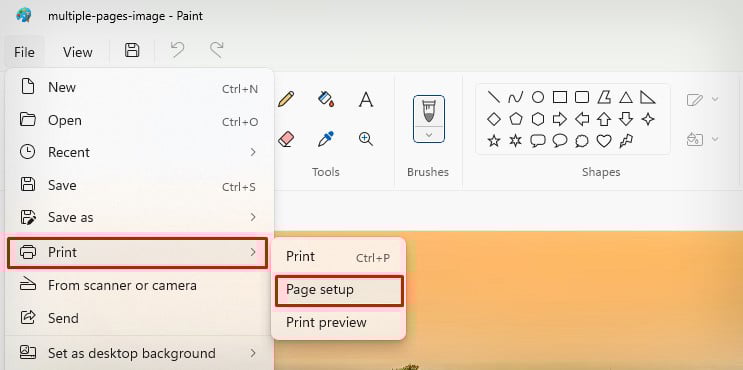Viewport: 743px width, 370px height.
Task: Open the File menu
Action: [x=24, y=52]
